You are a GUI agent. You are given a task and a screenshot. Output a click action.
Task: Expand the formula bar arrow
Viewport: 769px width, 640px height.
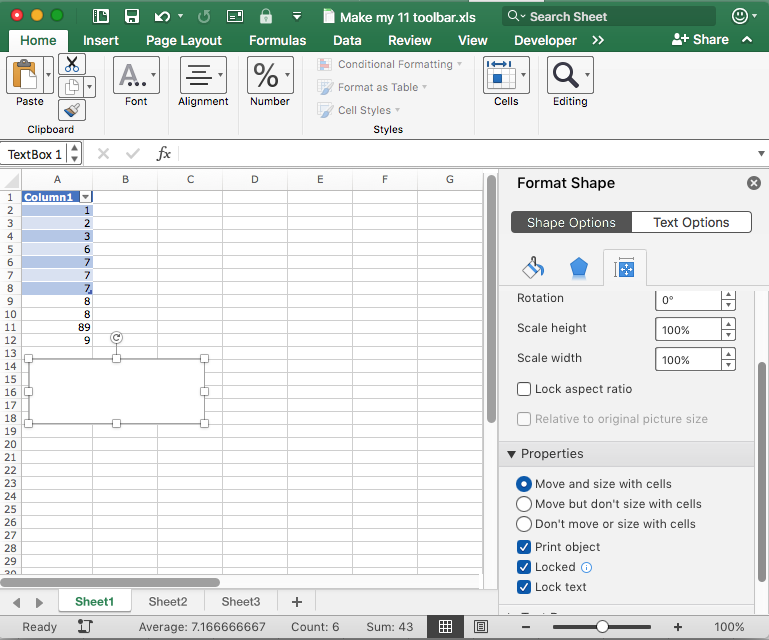click(x=761, y=154)
